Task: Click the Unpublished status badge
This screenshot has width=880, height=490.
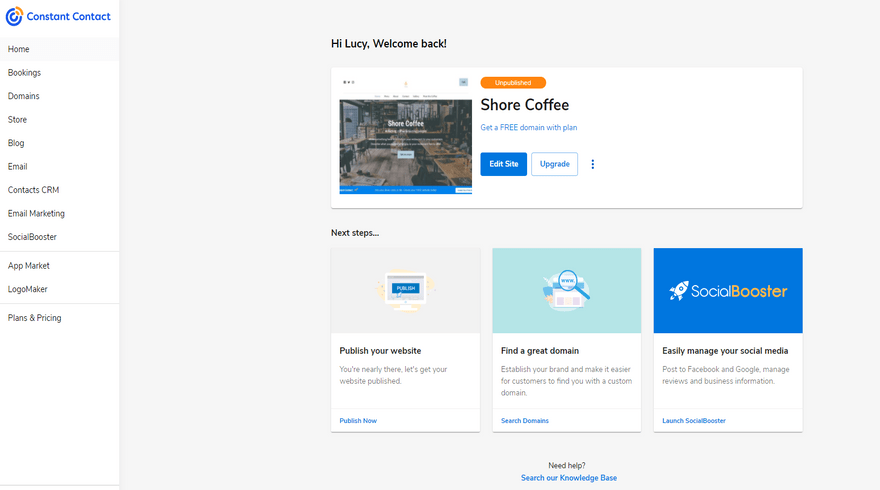Action: coord(513,83)
